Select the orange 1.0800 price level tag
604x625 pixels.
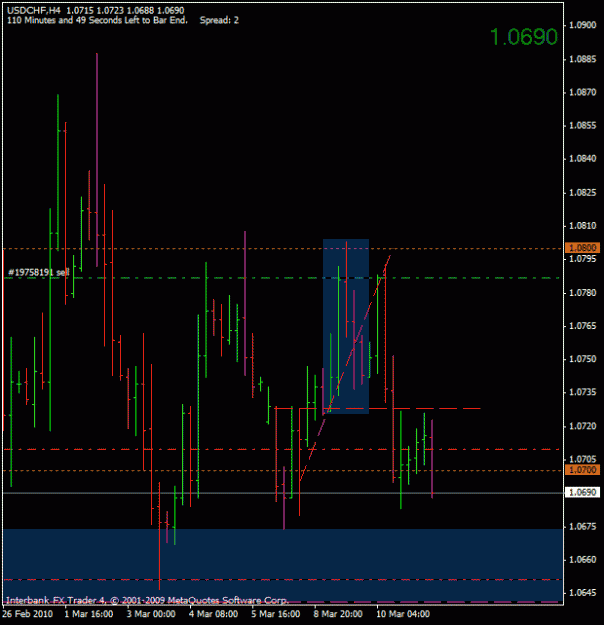pos(582,248)
